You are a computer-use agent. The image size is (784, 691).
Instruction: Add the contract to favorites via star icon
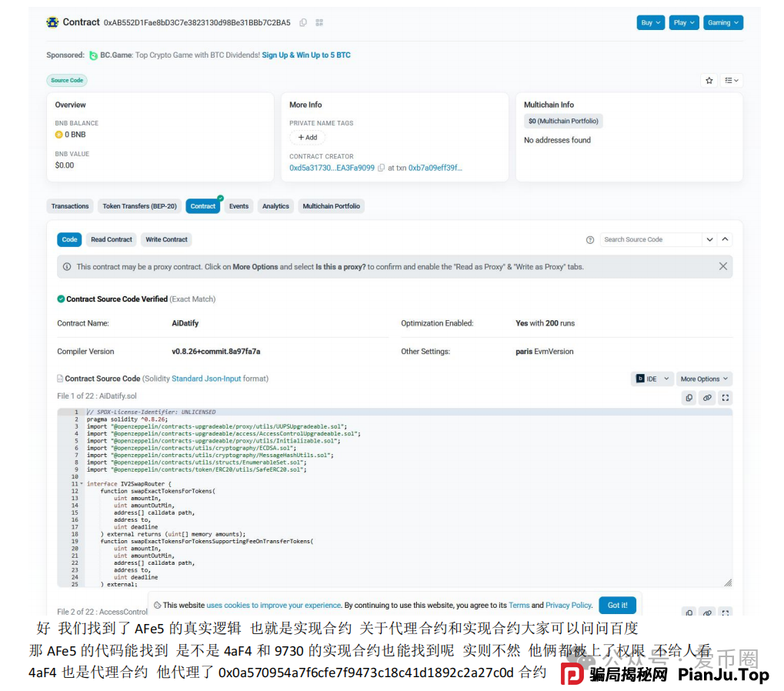click(709, 80)
